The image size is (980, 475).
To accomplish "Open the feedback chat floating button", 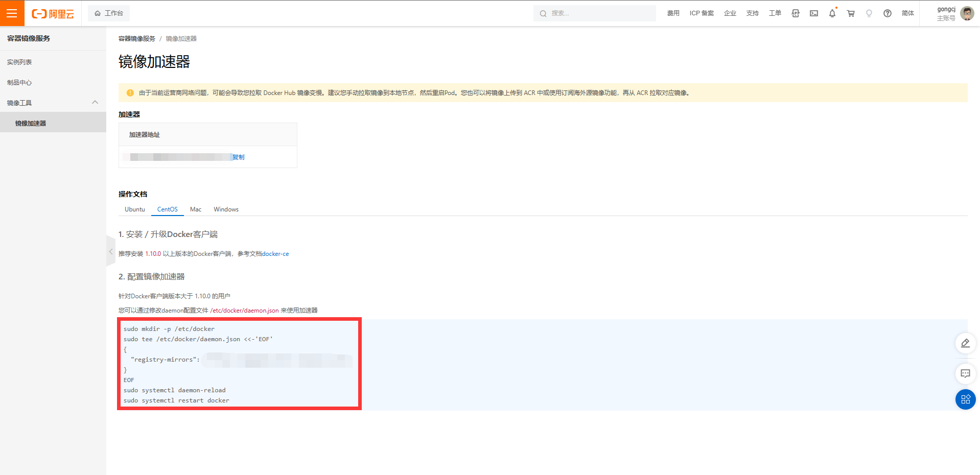I will [x=965, y=374].
